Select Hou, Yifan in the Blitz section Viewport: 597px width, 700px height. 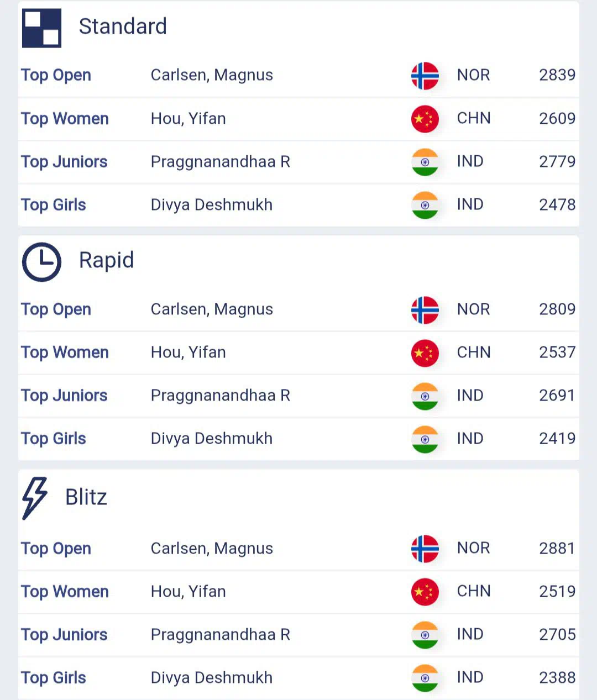pos(188,592)
